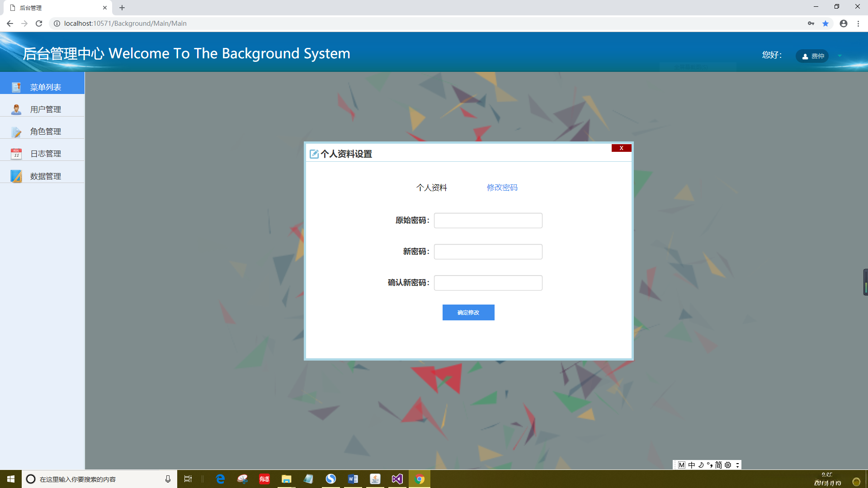Toggle simplified/traditional Chinese (简)
The height and width of the screenshot is (488, 868).
click(718, 465)
